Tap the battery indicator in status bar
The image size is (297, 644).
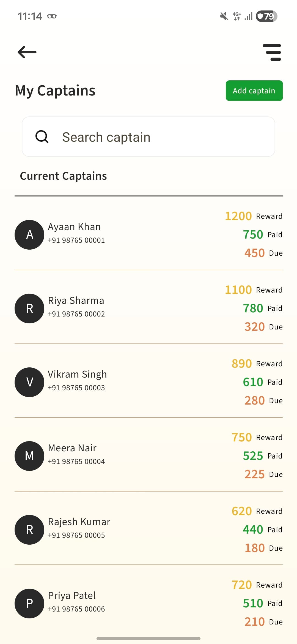[x=266, y=16]
